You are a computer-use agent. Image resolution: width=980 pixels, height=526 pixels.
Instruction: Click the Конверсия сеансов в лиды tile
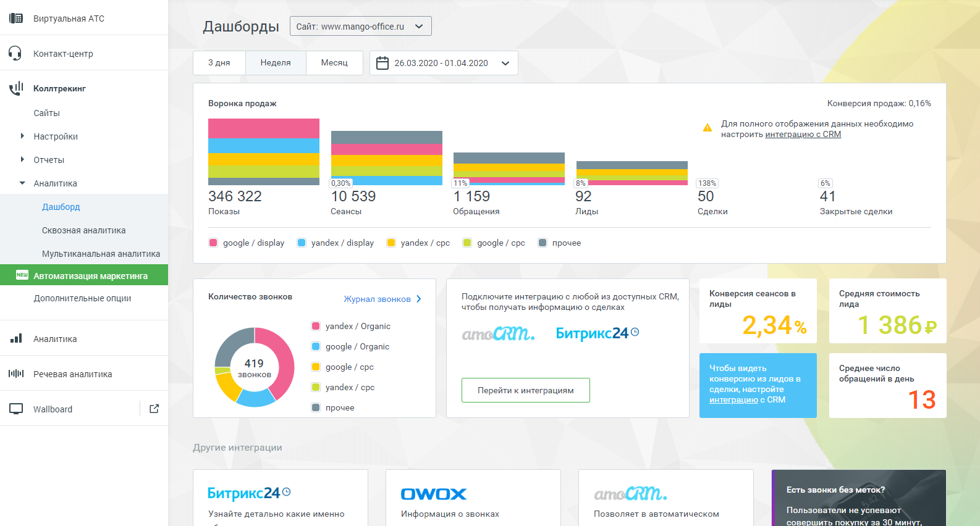tap(758, 311)
